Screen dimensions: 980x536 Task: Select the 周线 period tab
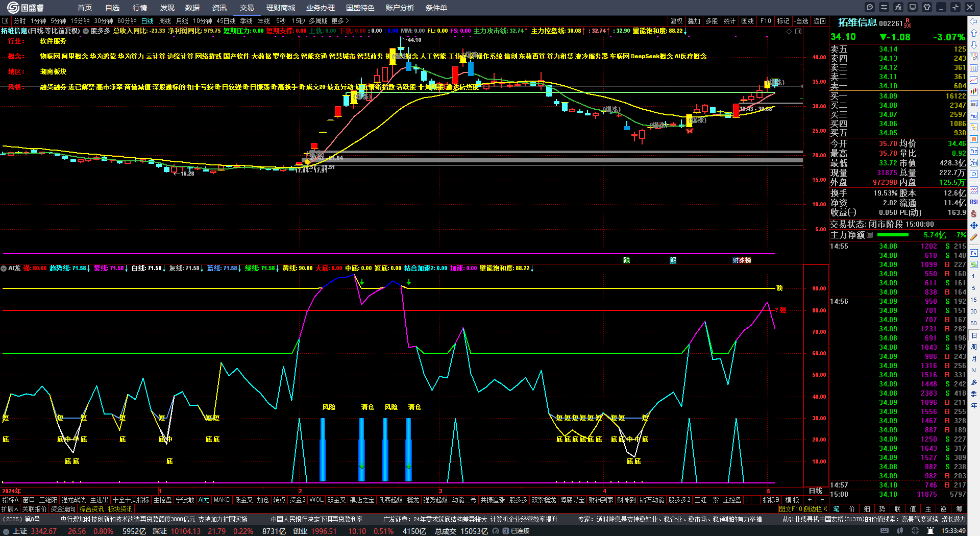[x=165, y=21]
